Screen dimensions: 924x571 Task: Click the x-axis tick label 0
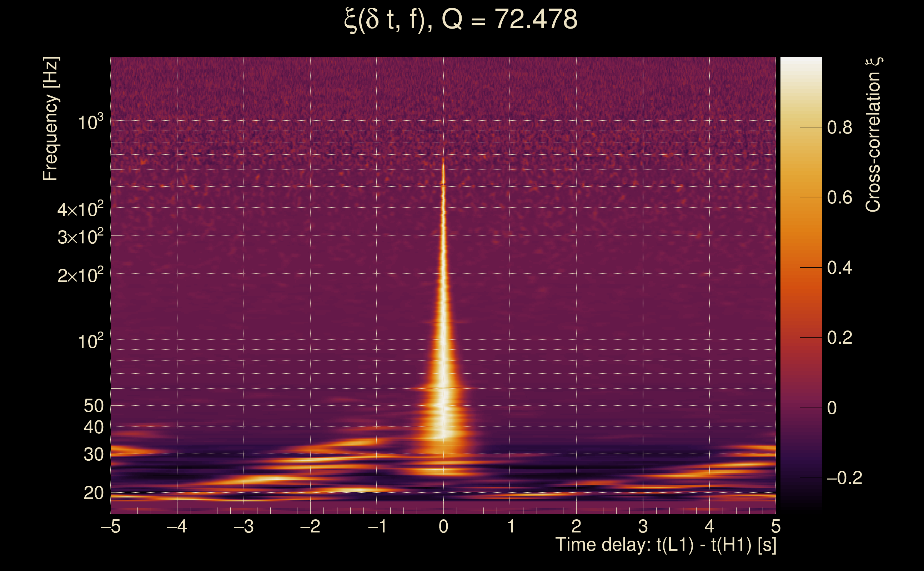(x=443, y=526)
